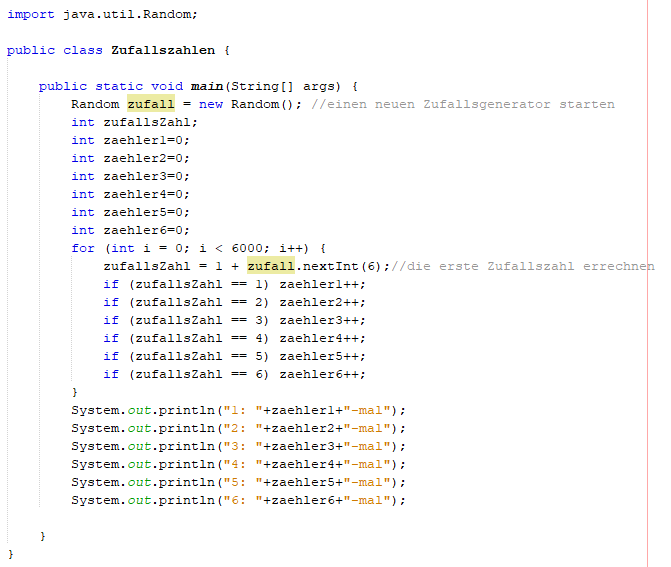Click the println line printing "4: "
The width and height of the screenshot is (671, 567).
point(238,464)
